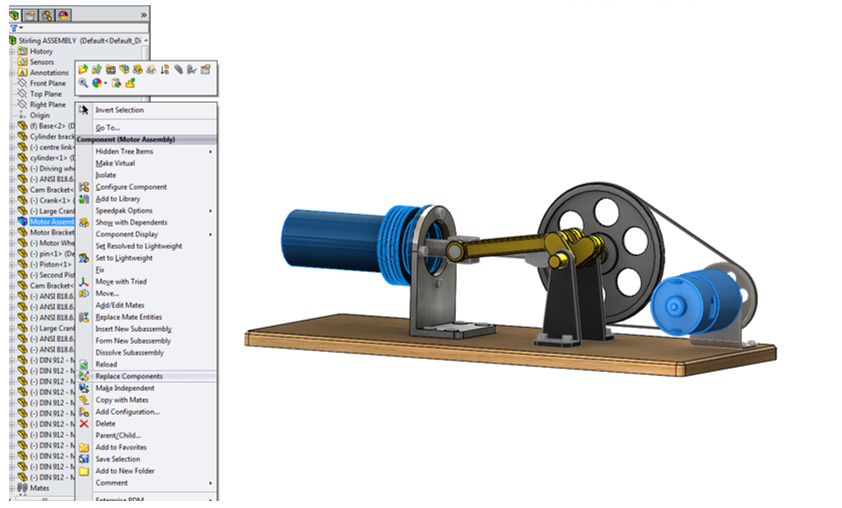
Task: Click the Reload icon in context menu
Action: click(x=85, y=364)
